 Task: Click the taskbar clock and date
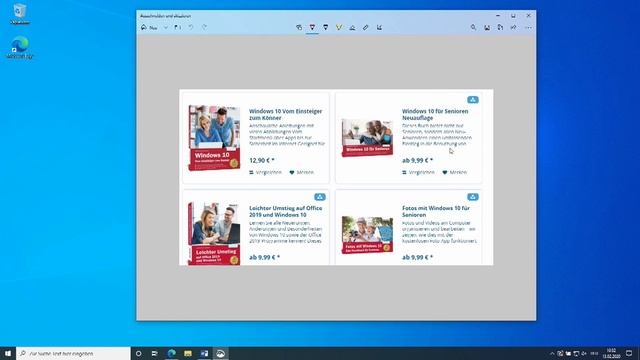[611, 353]
